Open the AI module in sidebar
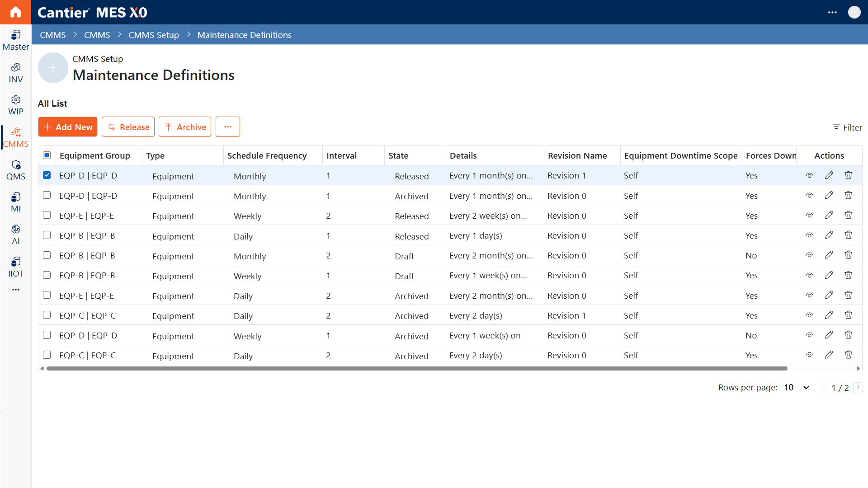 pos(15,235)
